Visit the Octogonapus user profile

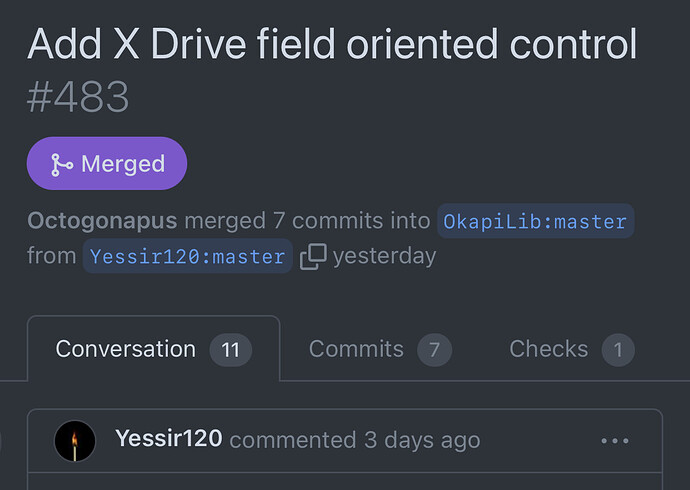pyautogui.click(x=102, y=221)
